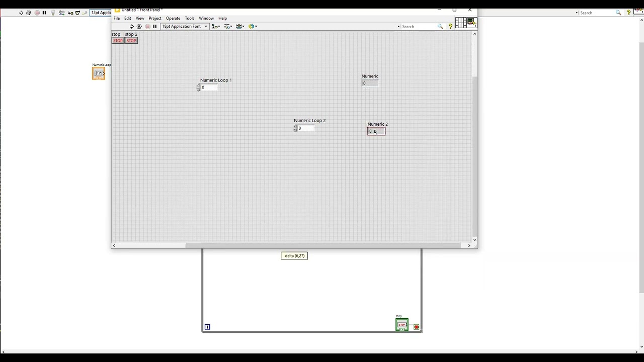The width and height of the screenshot is (644, 362).
Task: Toggle STOP button labeled stop 2
Action: (x=131, y=41)
